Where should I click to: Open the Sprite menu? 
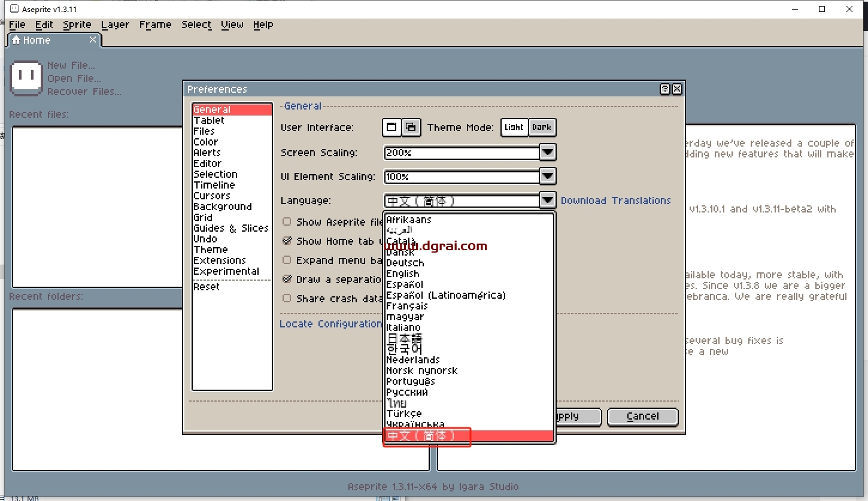click(x=77, y=25)
